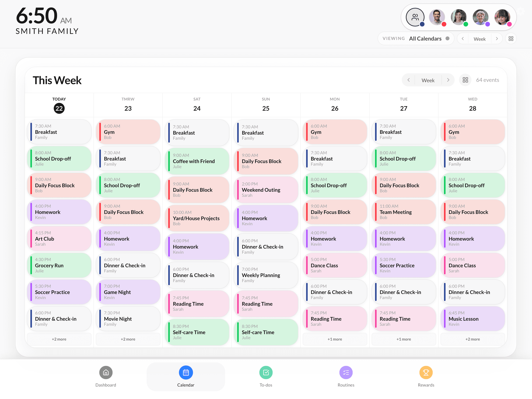532x399 pixels.
Task: Open the 4:15 PM Art Club event
Action: 59,238
